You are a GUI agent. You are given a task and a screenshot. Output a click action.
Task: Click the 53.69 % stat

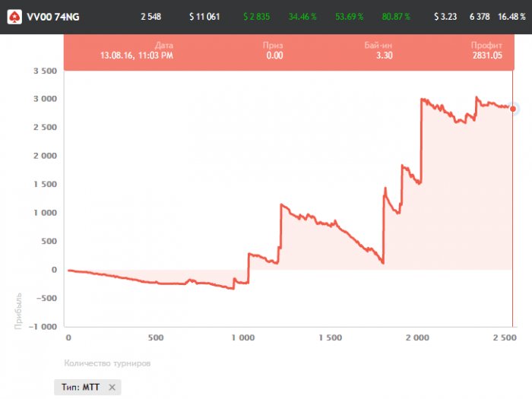349,17
